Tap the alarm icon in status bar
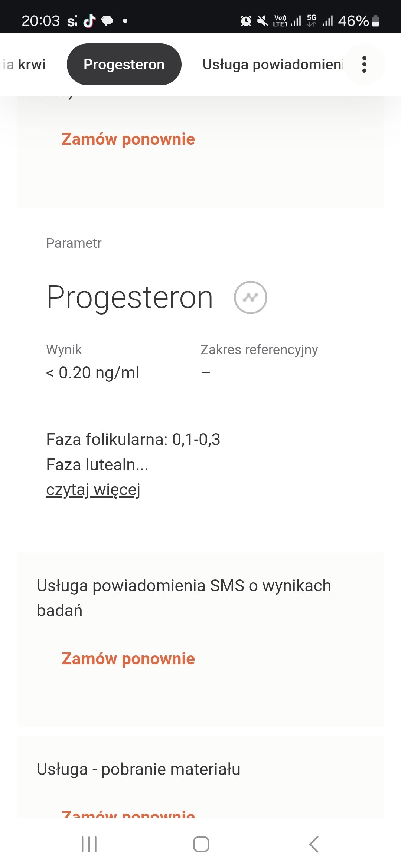This screenshot has width=401, height=868. [246, 21]
